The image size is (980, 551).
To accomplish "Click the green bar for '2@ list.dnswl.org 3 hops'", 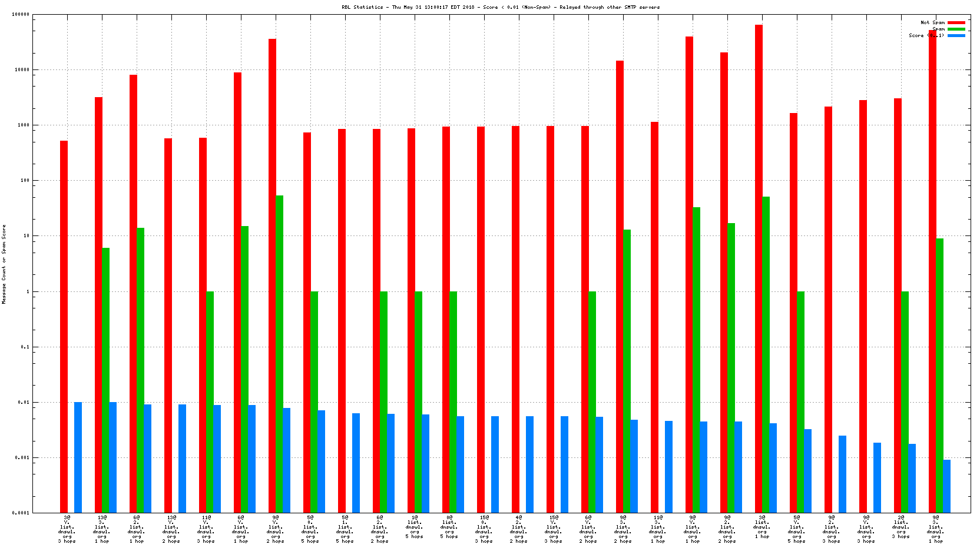I will tap(905, 401).
